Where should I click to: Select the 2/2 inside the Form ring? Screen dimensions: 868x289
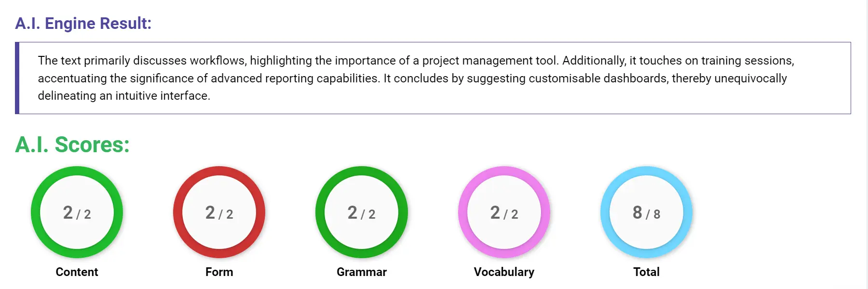coord(219,213)
